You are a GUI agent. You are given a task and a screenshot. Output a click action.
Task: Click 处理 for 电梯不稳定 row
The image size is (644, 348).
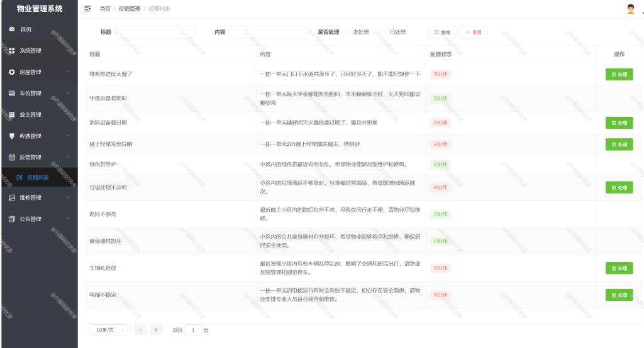pyautogui.click(x=619, y=295)
